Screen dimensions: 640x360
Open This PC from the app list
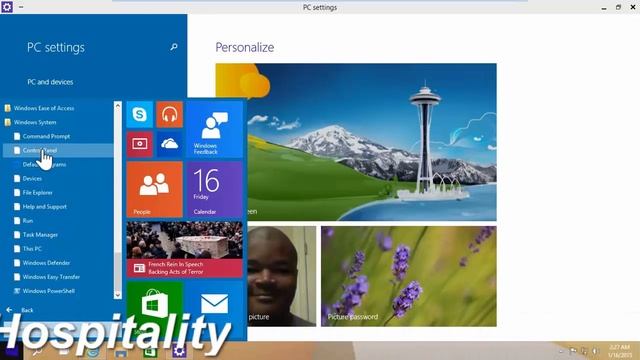pyautogui.click(x=32, y=249)
